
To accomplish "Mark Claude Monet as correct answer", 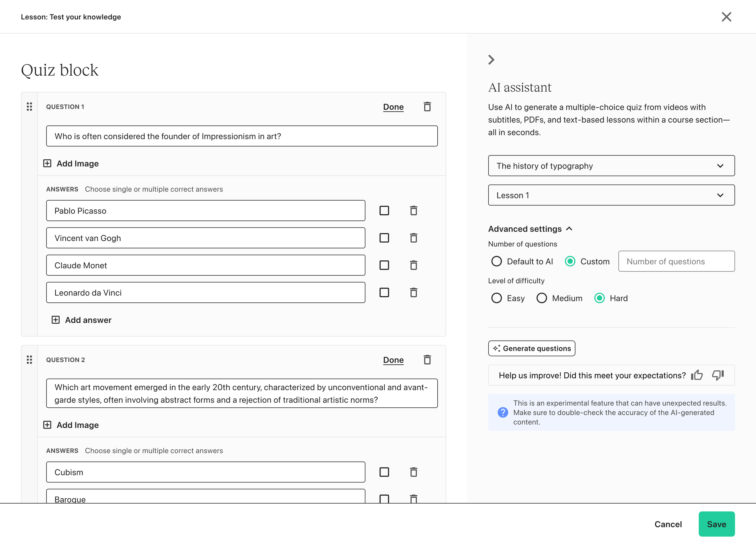I will click(x=384, y=265).
